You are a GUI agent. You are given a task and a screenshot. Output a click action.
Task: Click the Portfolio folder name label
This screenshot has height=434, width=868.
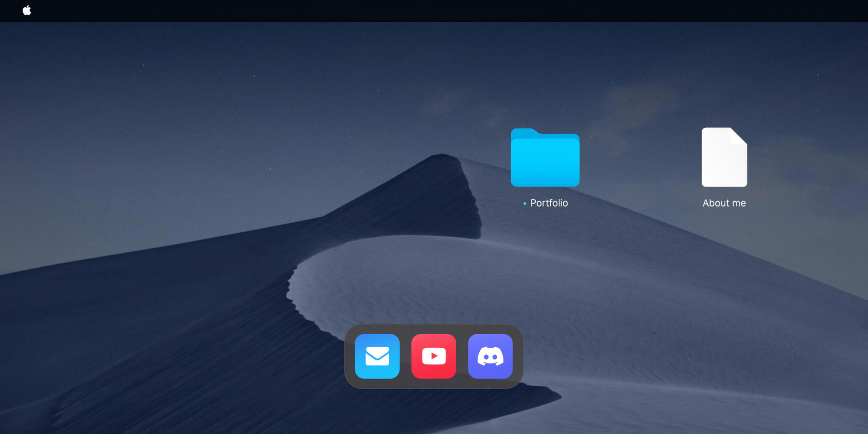point(549,203)
